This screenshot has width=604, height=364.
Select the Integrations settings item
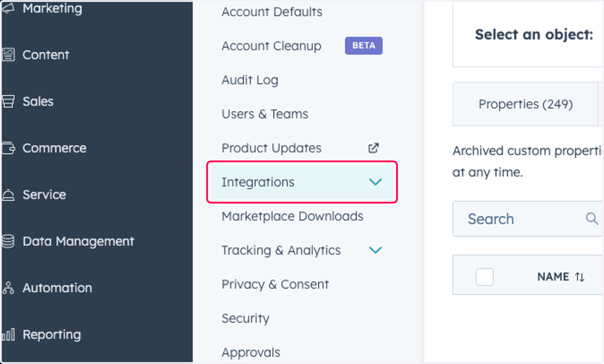(x=302, y=182)
